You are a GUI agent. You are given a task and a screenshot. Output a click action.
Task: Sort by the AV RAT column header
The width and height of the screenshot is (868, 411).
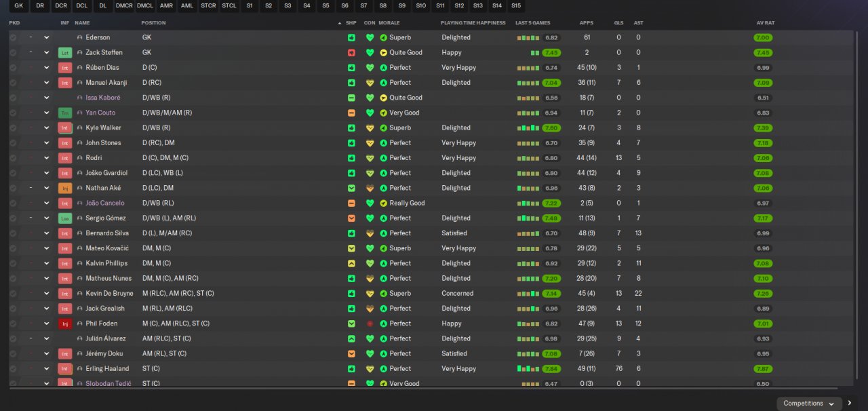pos(766,23)
